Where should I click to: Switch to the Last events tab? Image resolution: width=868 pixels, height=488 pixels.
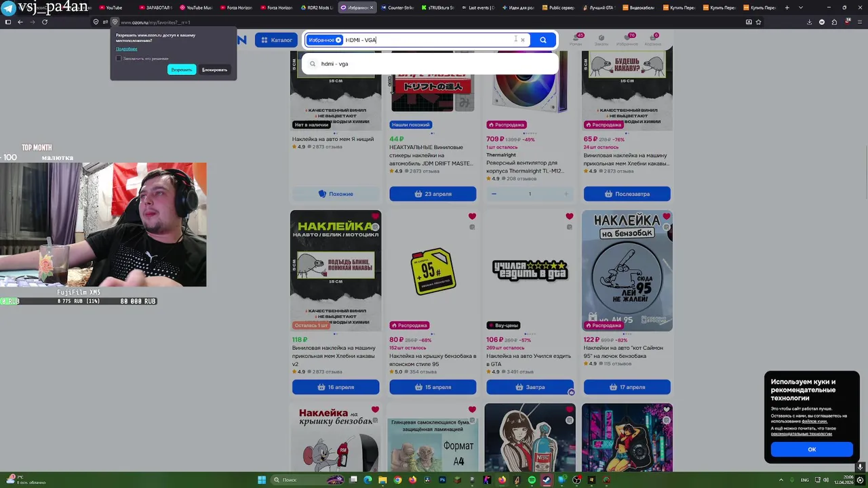tap(477, 7)
